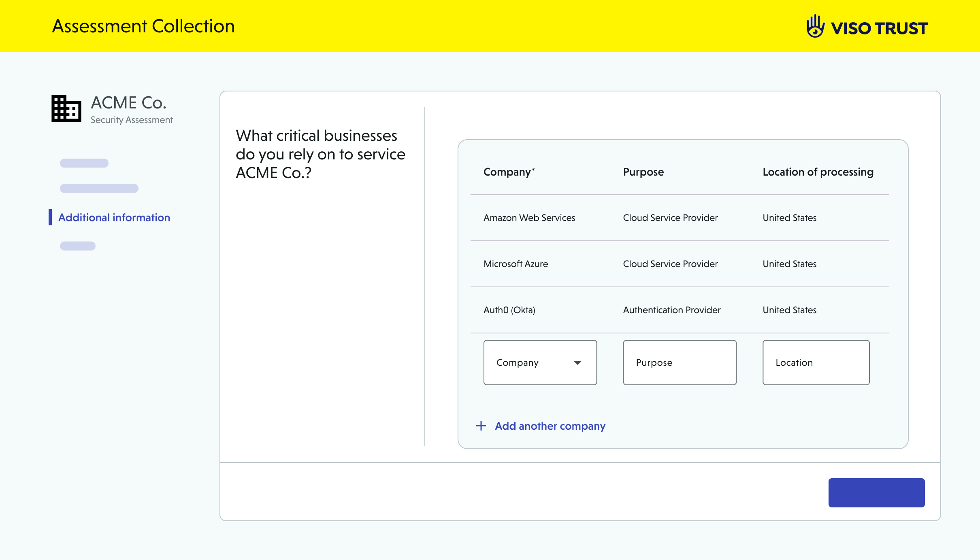The height and width of the screenshot is (560, 980).
Task: Click Cloud Service Provider in Microsoft Azure row
Action: 670,264
